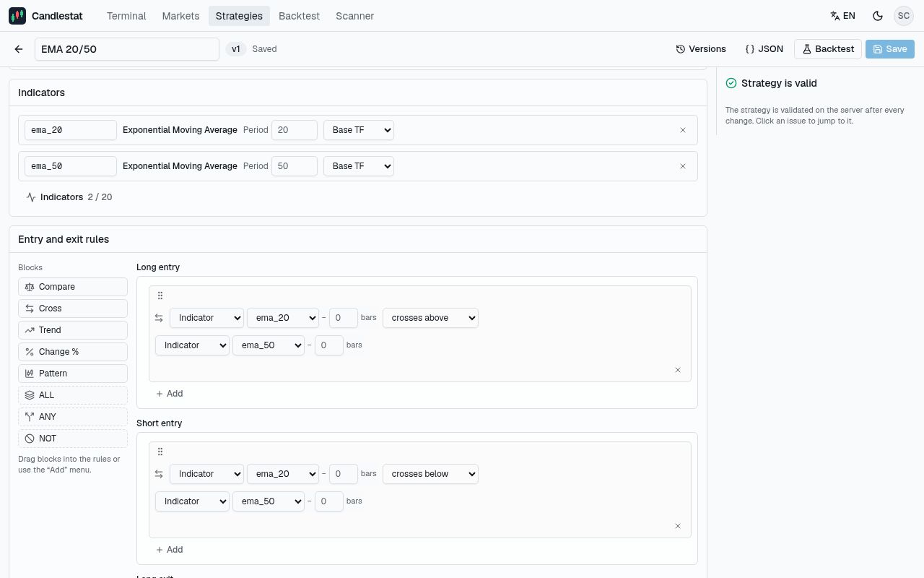Select the ANY group block
The width and height of the screenshot is (924, 578).
73,417
